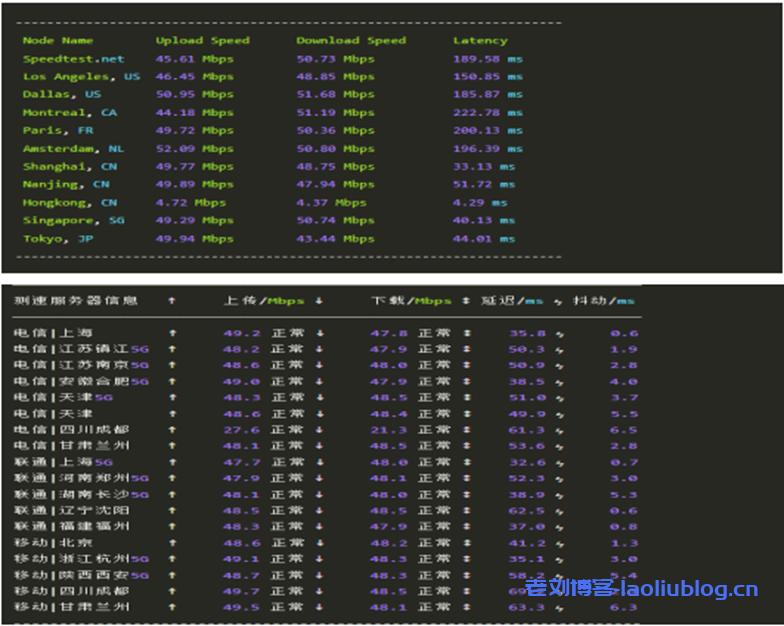Click the up arrow after 测速服务器信息 header
Screen dimensions: 784x626
[172, 301]
